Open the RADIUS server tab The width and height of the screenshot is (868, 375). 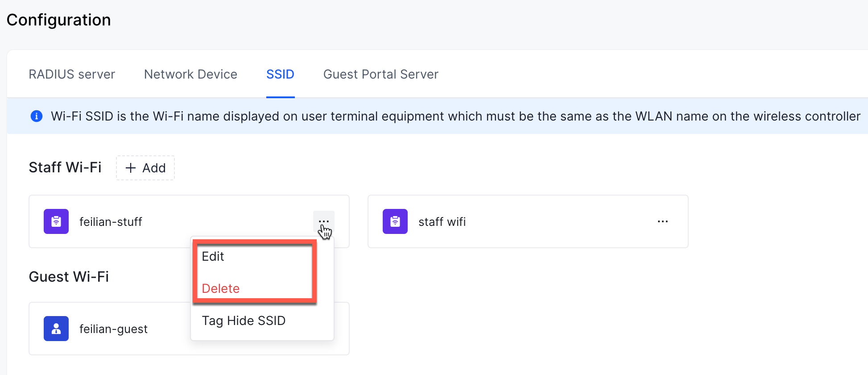coord(72,74)
